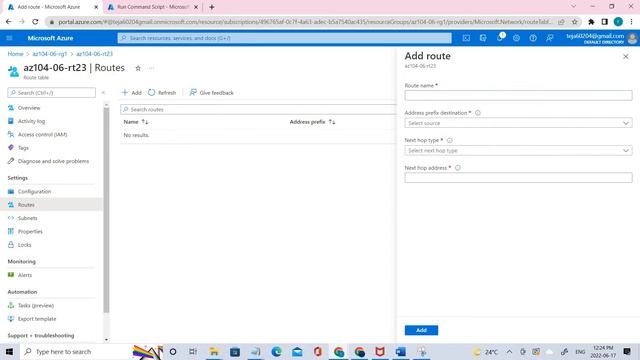Open a new browser tab
This screenshot has height=360, width=640.
click(211, 7)
